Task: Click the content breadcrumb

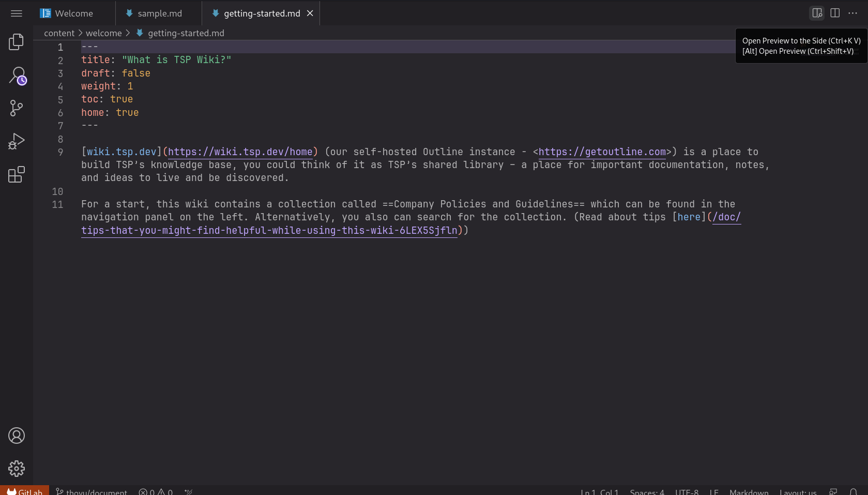Action: tap(59, 33)
